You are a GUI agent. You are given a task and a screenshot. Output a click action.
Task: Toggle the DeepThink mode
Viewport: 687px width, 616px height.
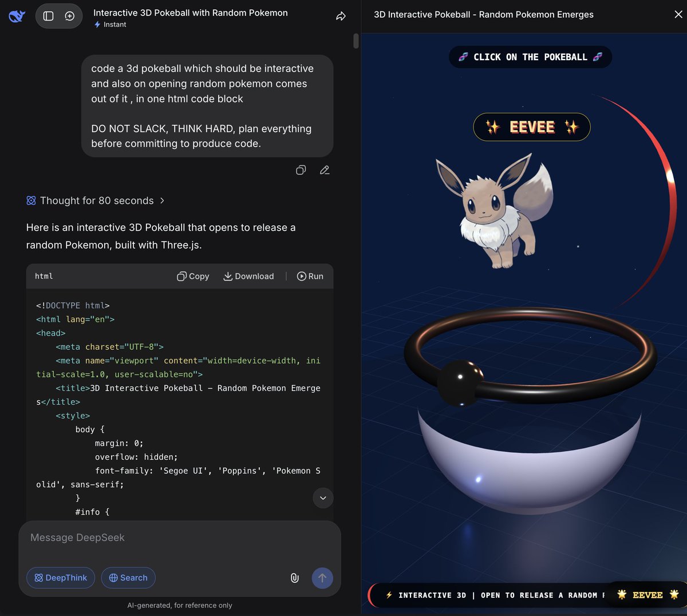point(61,578)
